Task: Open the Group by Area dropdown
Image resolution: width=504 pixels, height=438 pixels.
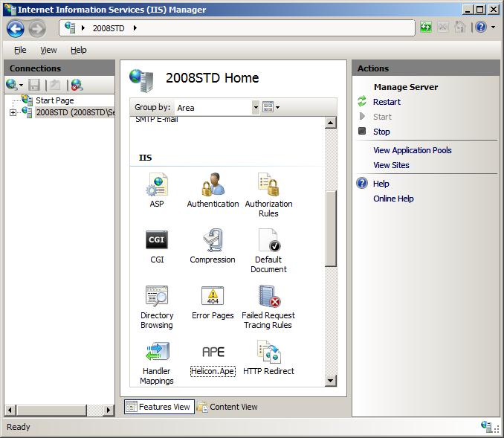Action: 256,108
